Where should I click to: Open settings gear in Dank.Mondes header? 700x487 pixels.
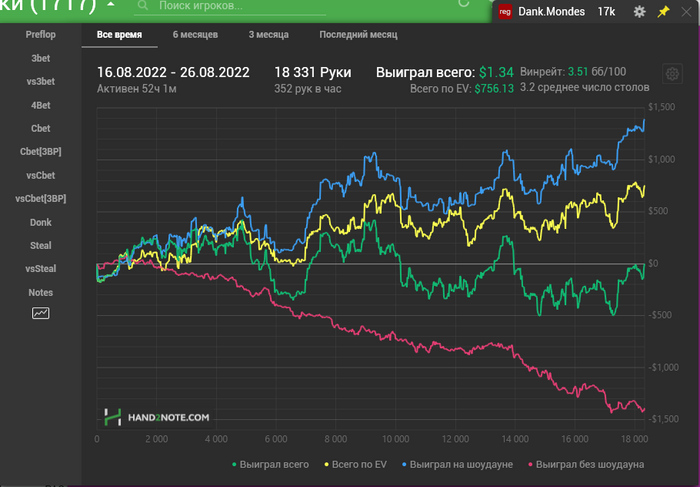[639, 12]
